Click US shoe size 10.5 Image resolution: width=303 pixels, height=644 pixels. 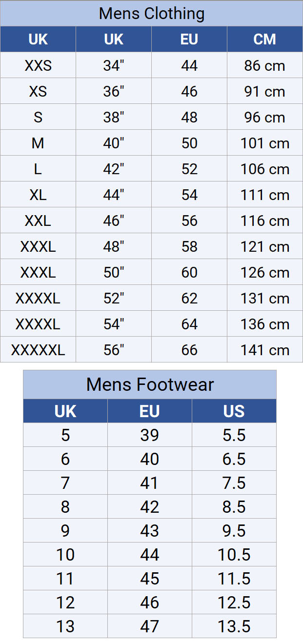pyautogui.click(x=234, y=555)
